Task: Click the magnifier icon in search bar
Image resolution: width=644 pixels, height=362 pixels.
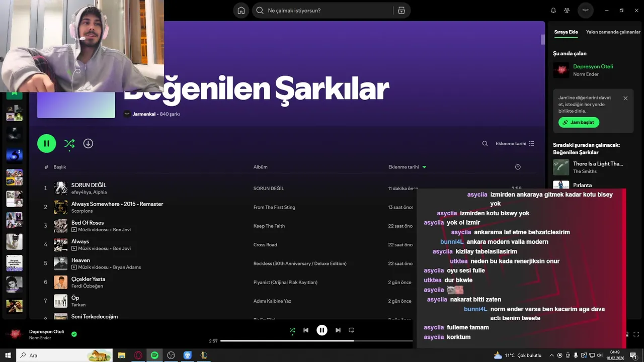Action: 260,11
